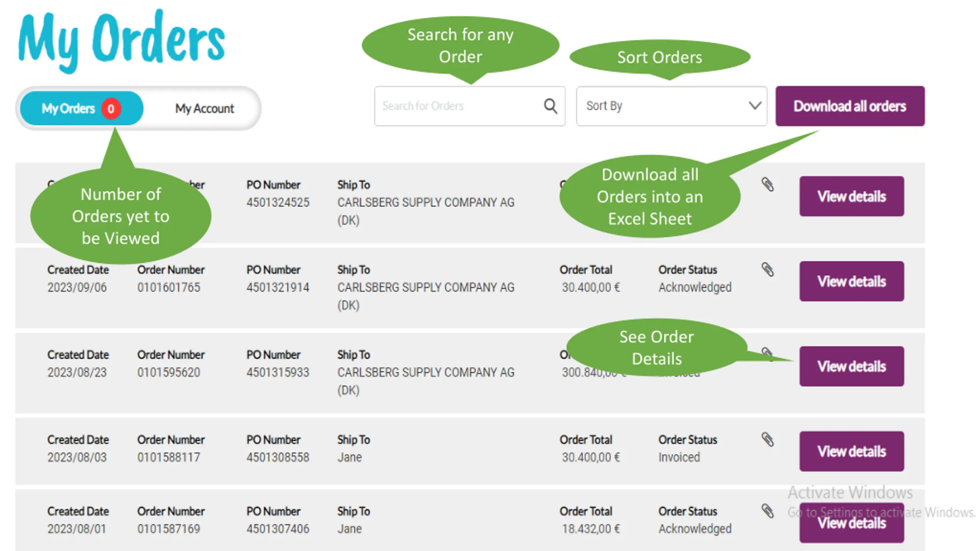Viewport: 980px width, 551px height.
Task: View details of order 0101601765
Action: pos(851,281)
